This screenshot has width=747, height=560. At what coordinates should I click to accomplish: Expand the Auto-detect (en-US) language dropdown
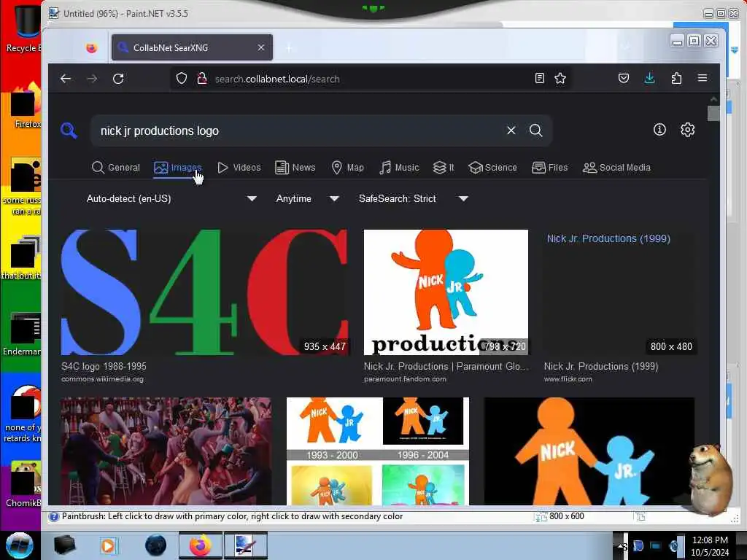171,198
